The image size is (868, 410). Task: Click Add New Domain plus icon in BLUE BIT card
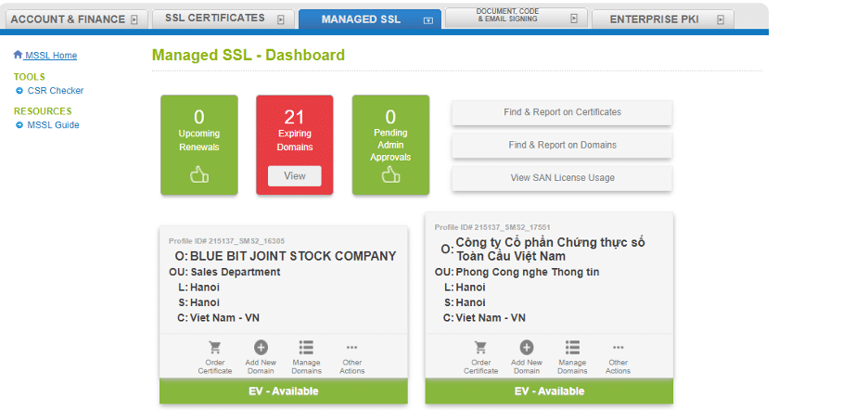coord(261,348)
